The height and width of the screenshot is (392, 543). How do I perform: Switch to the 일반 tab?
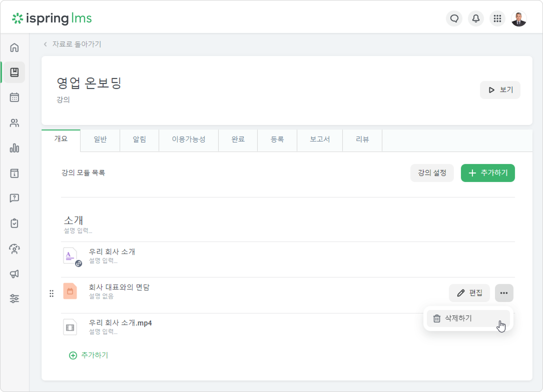[x=100, y=139]
